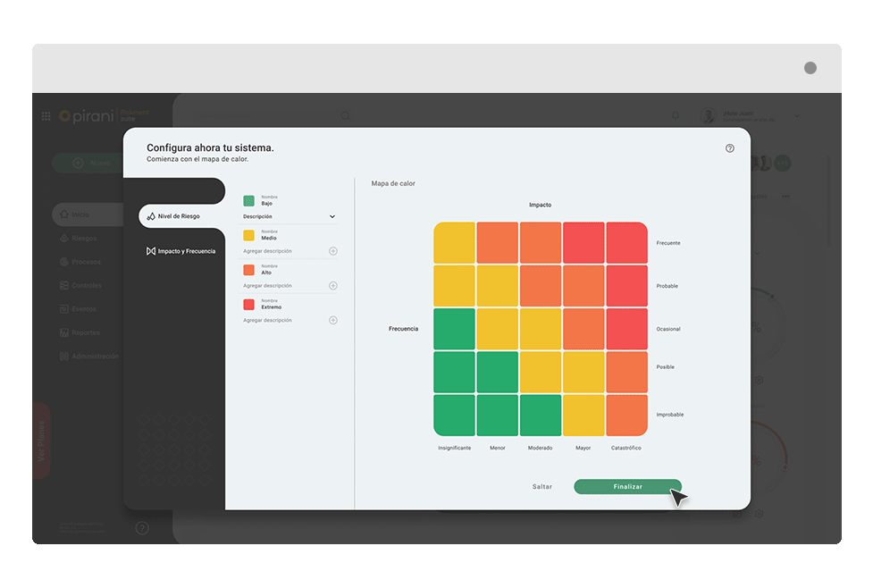Click the plus icon under Medio
The width and height of the screenshot is (873, 588).
coord(333,251)
